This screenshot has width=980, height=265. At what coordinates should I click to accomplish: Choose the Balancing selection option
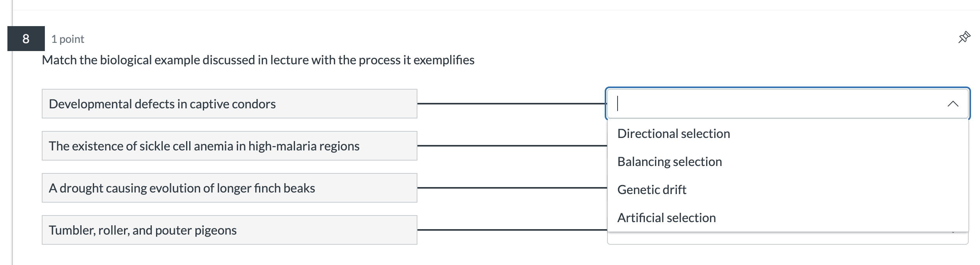coord(669,162)
